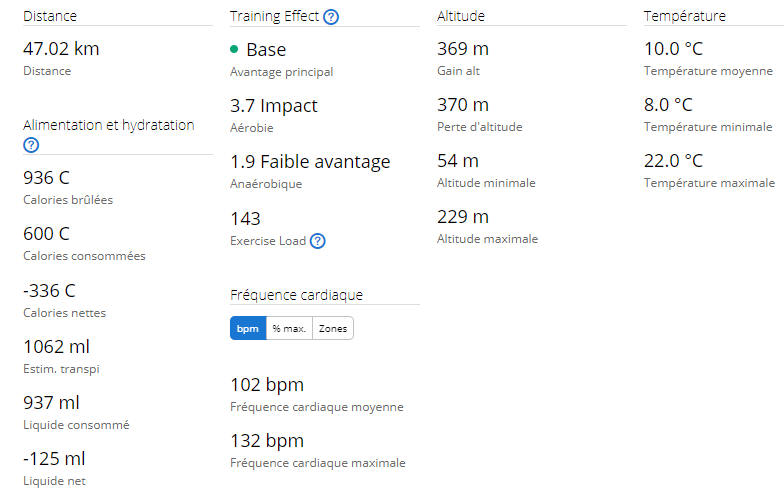Select the 600 C Calories consommées value

pyautogui.click(x=46, y=234)
